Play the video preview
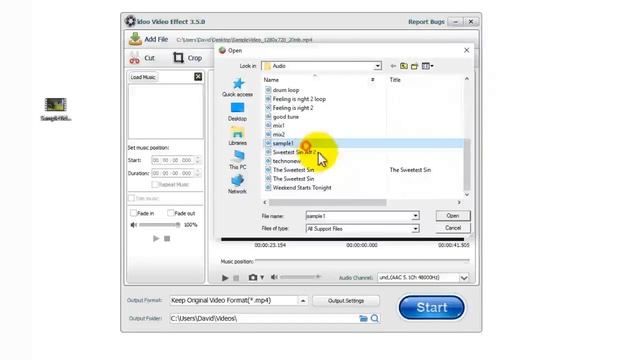The height and width of the screenshot is (360, 640). 225,278
